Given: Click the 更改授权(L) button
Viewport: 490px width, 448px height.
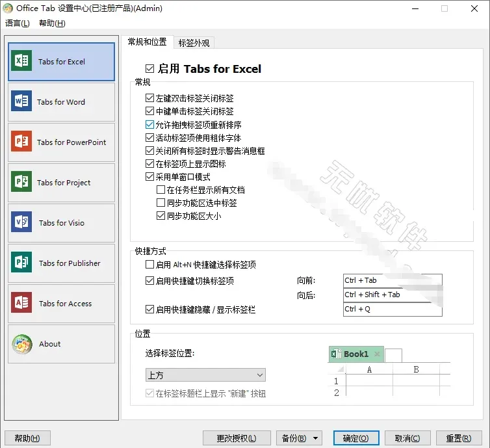Looking at the screenshot, I should click(237, 438).
